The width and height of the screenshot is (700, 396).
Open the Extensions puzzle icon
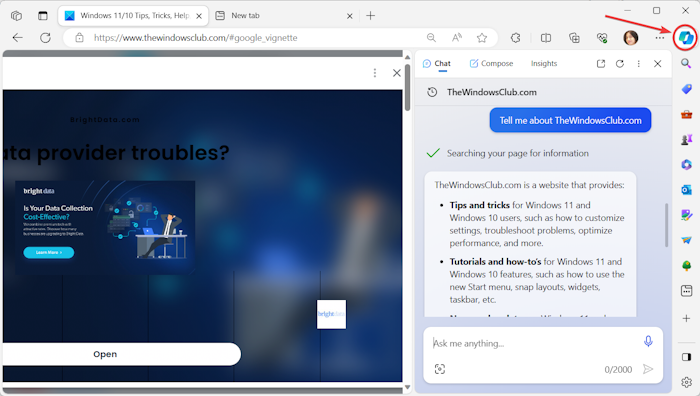516,38
